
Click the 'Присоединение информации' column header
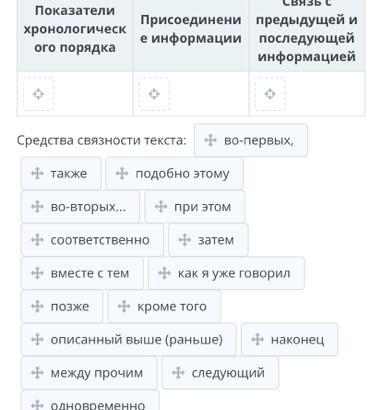pos(191,29)
